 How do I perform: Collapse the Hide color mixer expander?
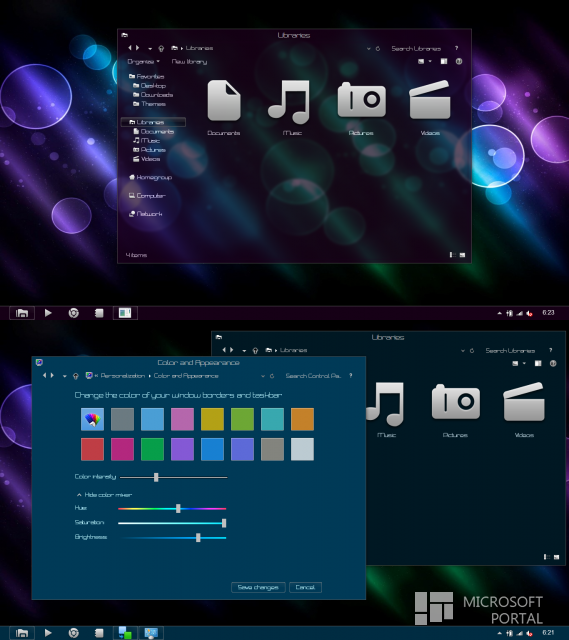pyautogui.click(x=104, y=495)
